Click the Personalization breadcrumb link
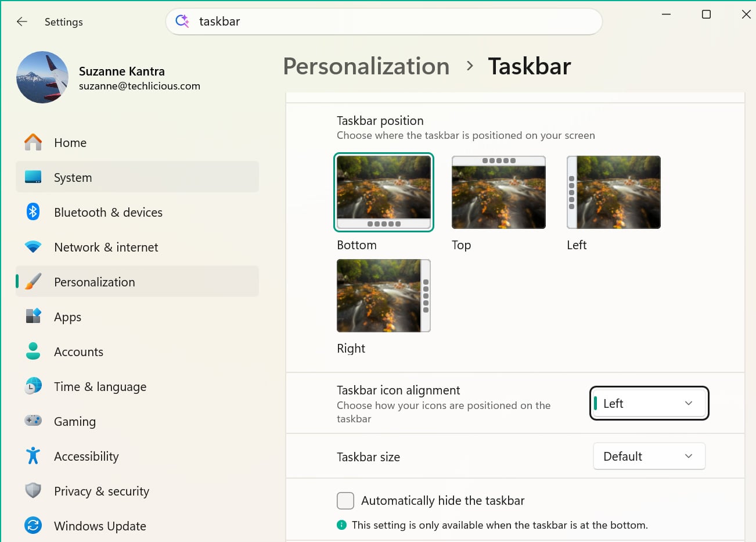The width and height of the screenshot is (756, 542). 366,66
